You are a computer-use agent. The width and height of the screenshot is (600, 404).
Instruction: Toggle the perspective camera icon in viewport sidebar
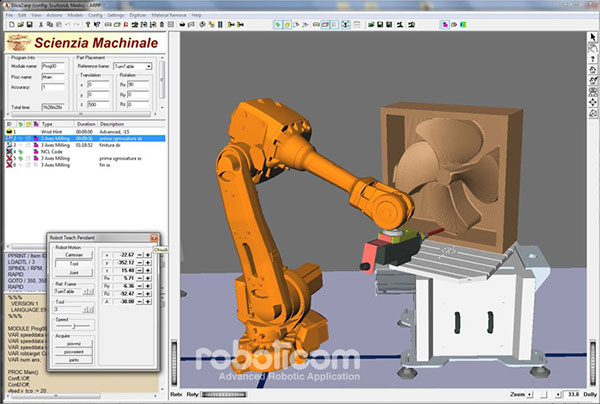(x=593, y=113)
